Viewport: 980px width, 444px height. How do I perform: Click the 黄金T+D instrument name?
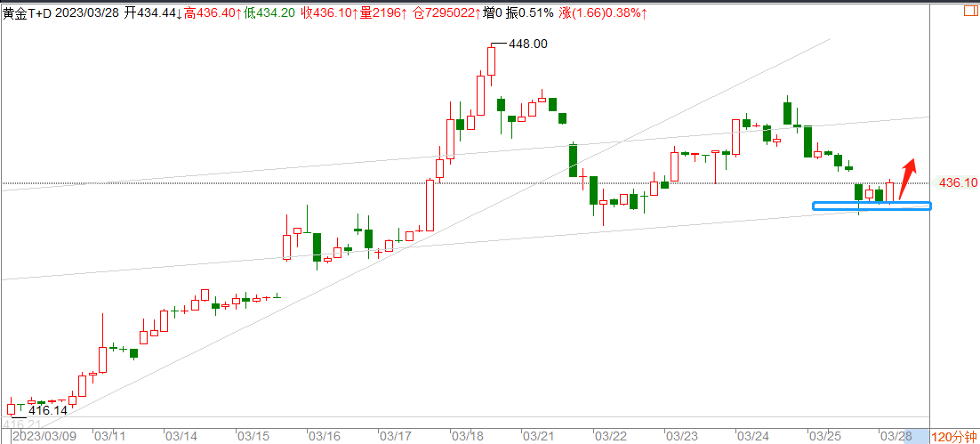pyautogui.click(x=27, y=12)
